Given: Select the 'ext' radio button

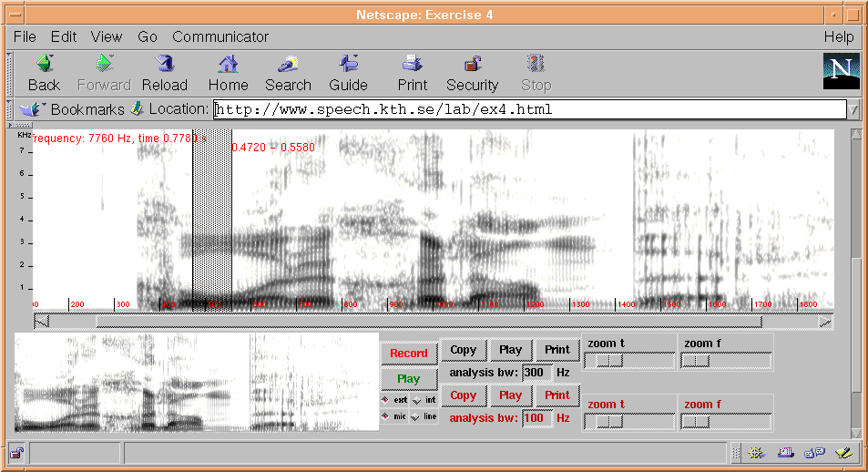Looking at the screenshot, I should pyautogui.click(x=385, y=400).
